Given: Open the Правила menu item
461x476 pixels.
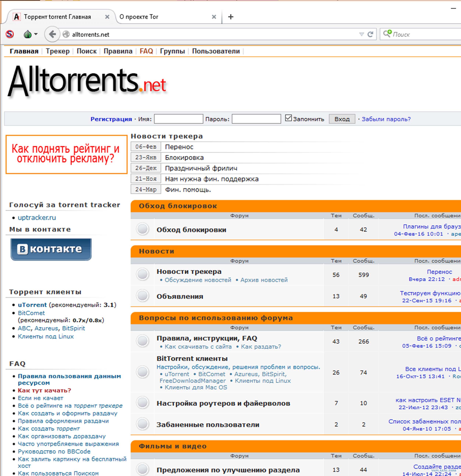Looking at the screenshot, I should 118,51.
